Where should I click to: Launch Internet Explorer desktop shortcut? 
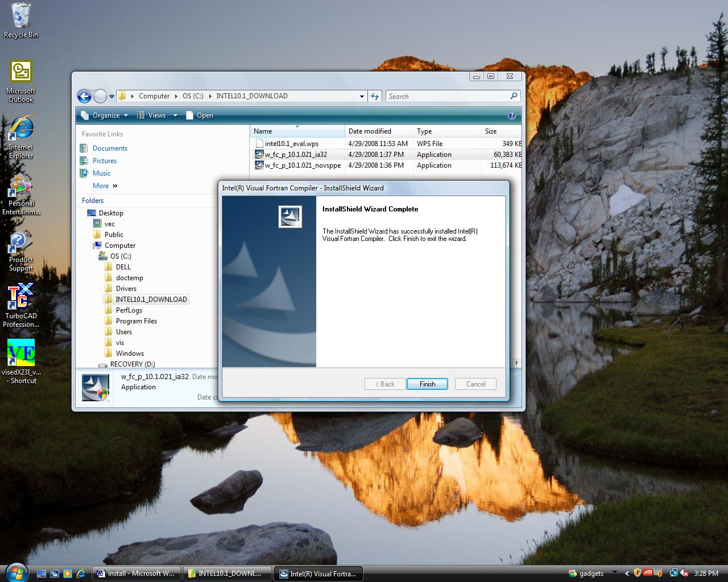point(21,138)
